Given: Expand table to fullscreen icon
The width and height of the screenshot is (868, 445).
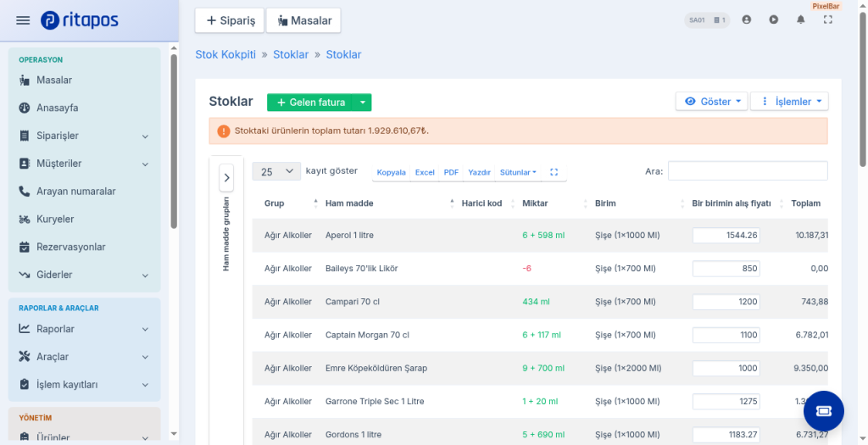Looking at the screenshot, I should coord(554,172).
